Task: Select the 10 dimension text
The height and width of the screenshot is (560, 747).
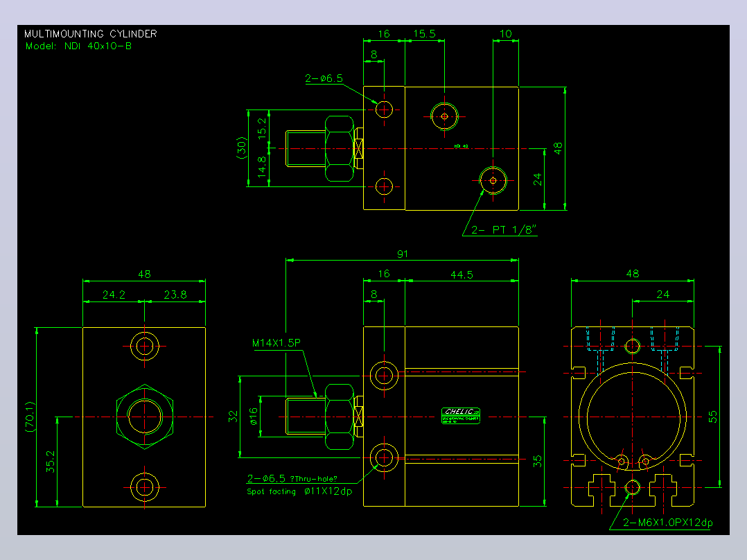Action: pyautogui.click(x=505, y=34)
